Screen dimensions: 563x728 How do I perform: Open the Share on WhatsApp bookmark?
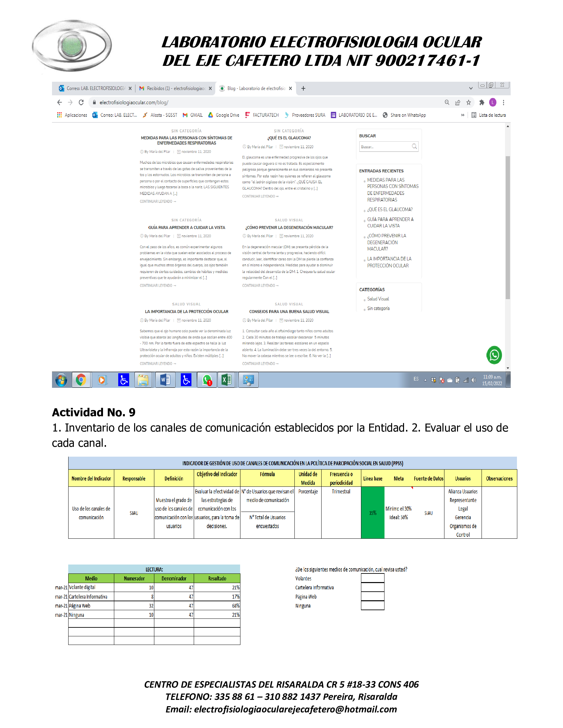[x=404, y=115]
